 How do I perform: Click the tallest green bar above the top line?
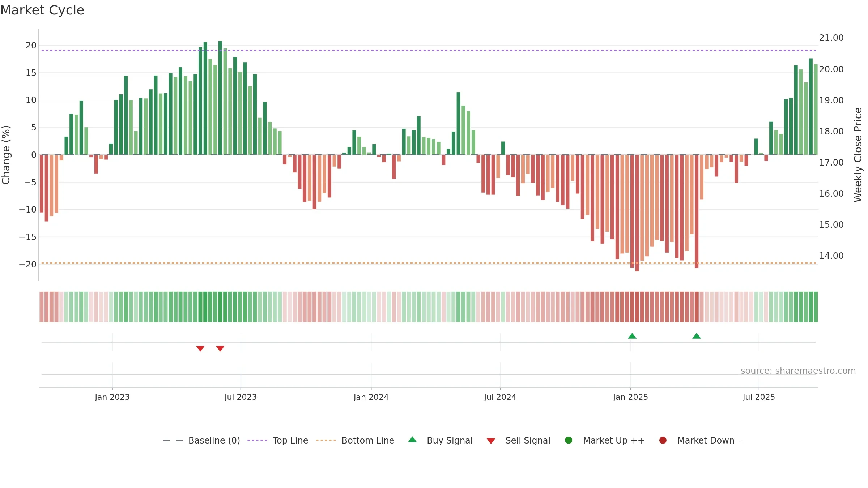click(x=220, y=98)
